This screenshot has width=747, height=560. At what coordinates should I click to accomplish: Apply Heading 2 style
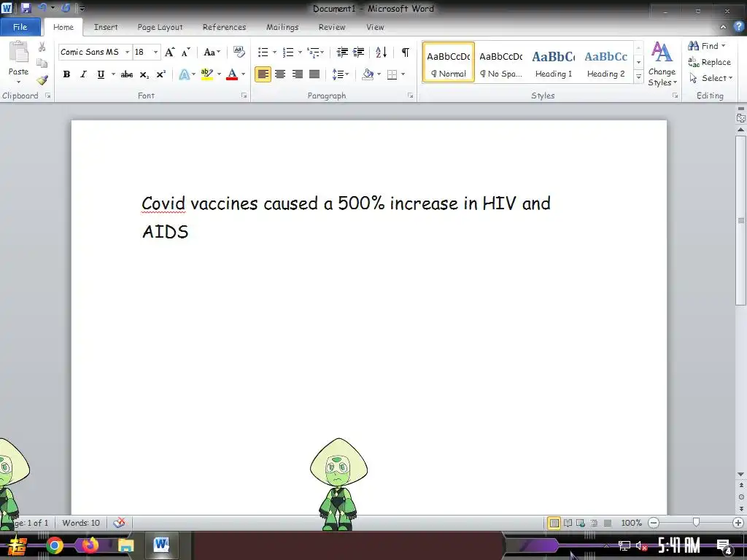click(x=606, y=63)
